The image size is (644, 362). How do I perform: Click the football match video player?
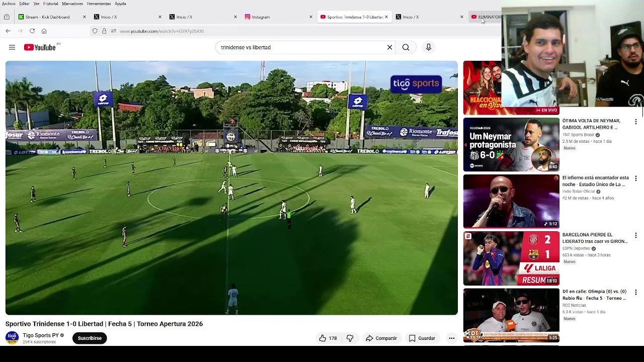(231, 188)
